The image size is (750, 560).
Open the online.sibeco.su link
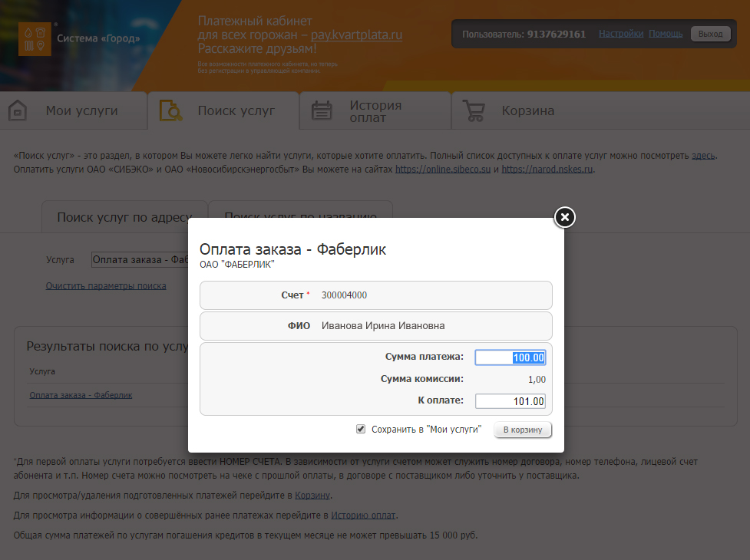443,169
